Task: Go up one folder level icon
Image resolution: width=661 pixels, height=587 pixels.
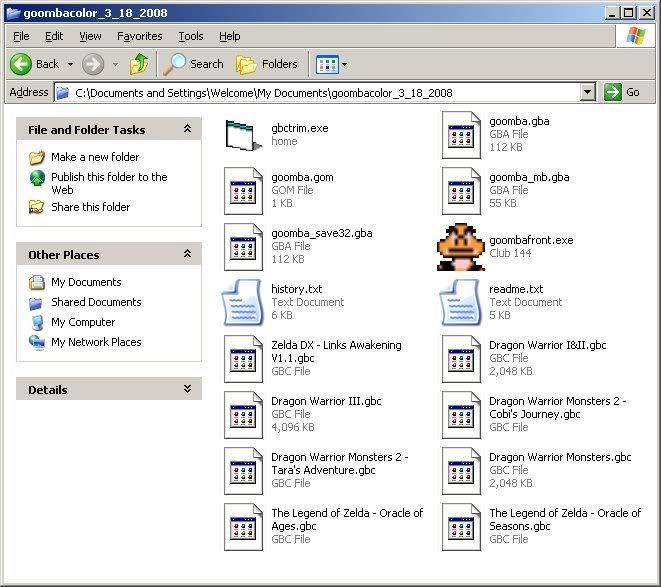Action: point(139,64)
